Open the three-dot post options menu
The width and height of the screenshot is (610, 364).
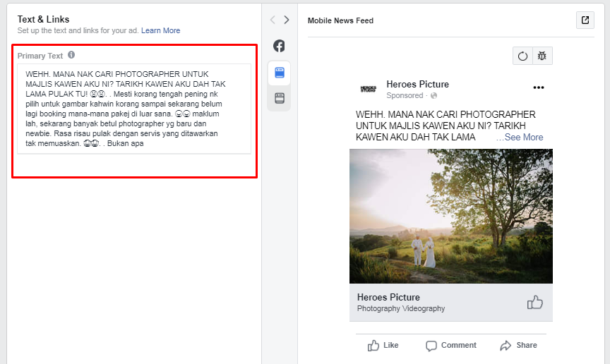(539, 87)
